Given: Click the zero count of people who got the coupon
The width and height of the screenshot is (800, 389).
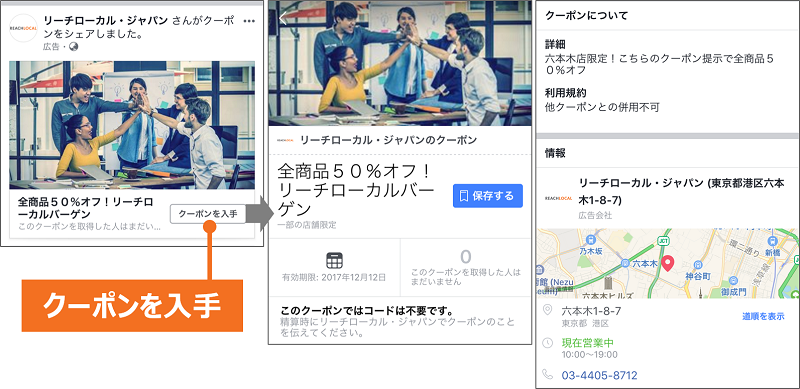Looking at the screenshot, I should pos(465,257).
